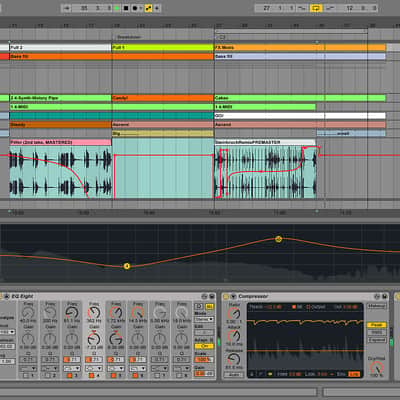Enable EQ Eight band 1 activator
This screenshot has width=400, height=400.
(26, 376)
